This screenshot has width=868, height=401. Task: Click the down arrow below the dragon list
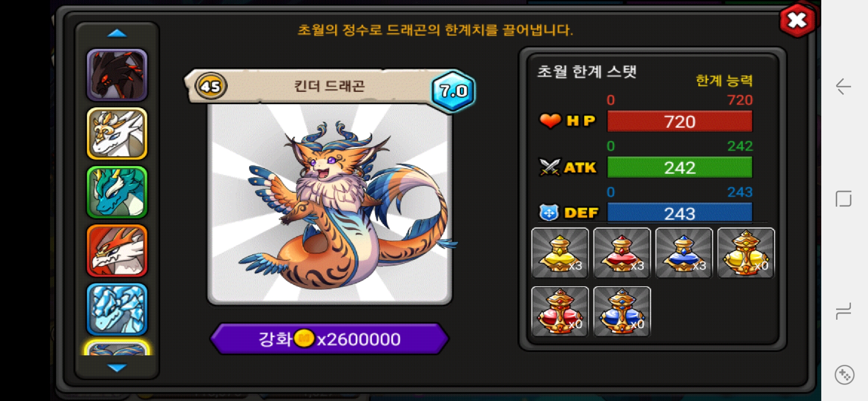pos(117,368)
